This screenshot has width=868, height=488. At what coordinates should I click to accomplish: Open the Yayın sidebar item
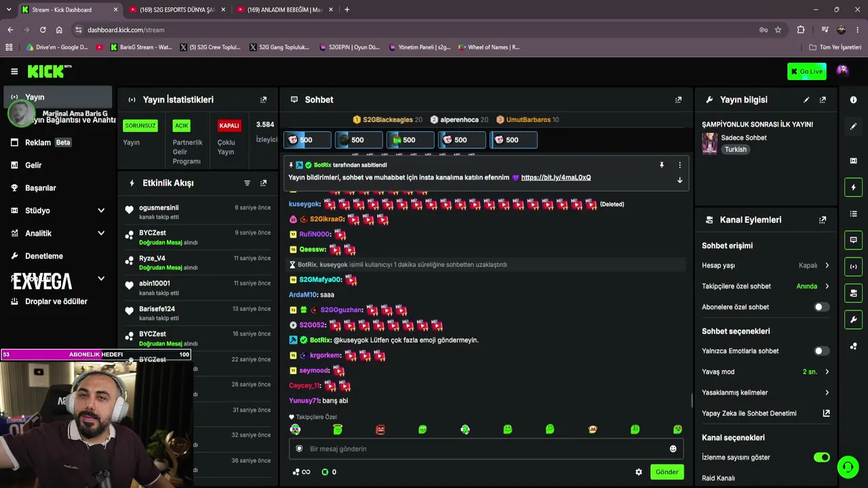pos(58,97)
